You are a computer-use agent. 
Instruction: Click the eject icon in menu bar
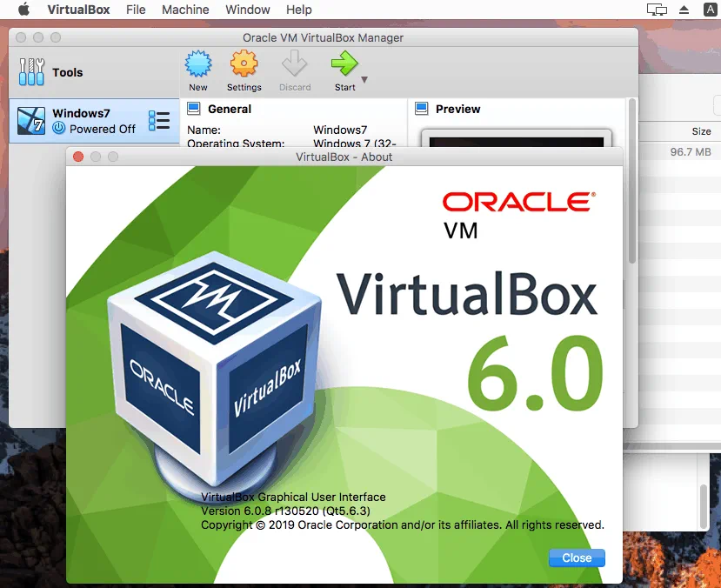coord(684,10)
